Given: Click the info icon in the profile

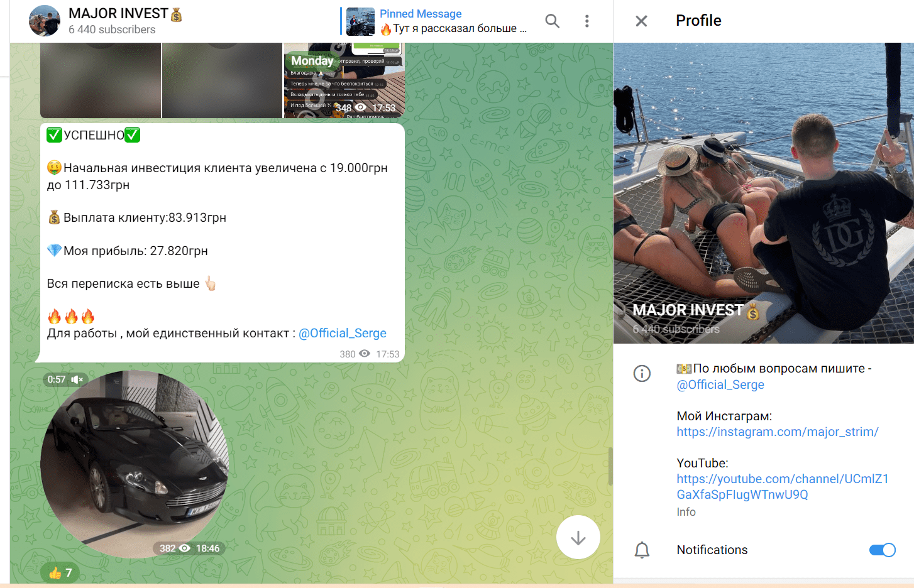Looking at the screenshot, I should [642, 374].
